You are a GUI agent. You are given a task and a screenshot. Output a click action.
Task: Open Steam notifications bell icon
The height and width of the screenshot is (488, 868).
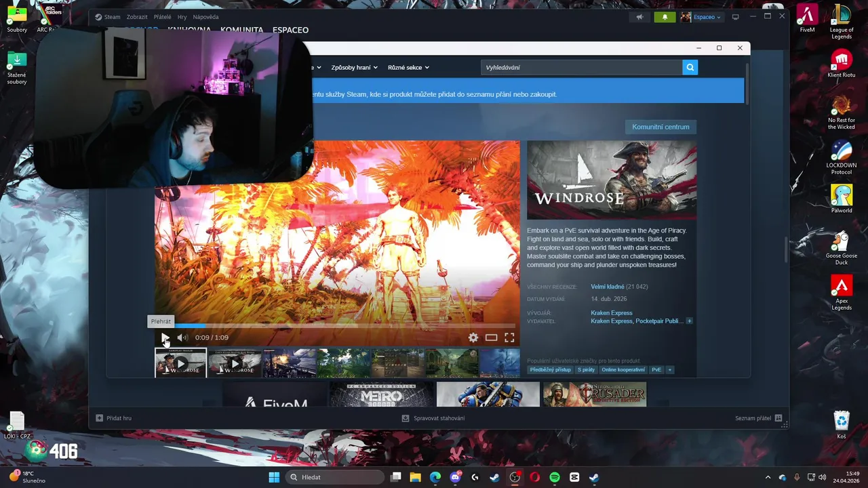pos(665,17)
